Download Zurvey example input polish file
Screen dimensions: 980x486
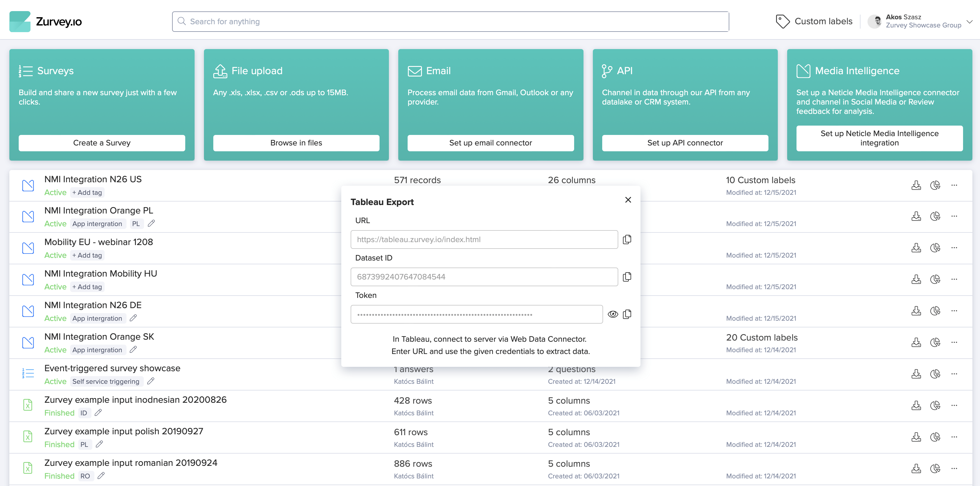[x=916, y=437]
